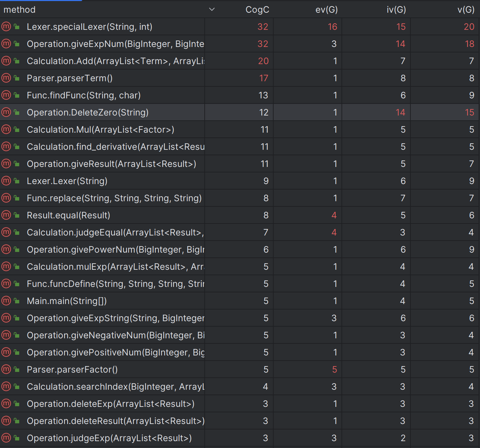Click ev(G) value 5 for Parser.parserFactor
Screen dimensions: 480x448
point(335,370)
